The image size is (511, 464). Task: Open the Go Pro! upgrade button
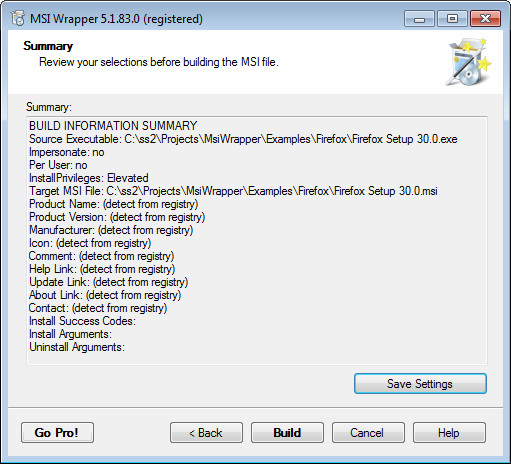[x=57, y=433]
